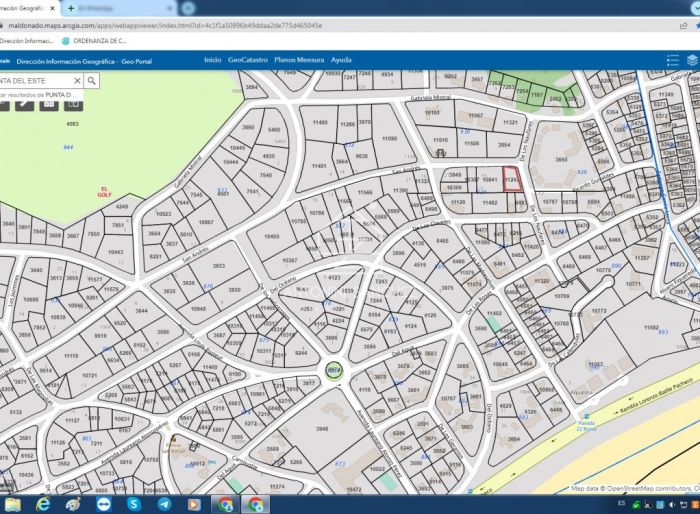
Task: Open the Dirección Informaci... bookmark
Action: pos(26,41)
